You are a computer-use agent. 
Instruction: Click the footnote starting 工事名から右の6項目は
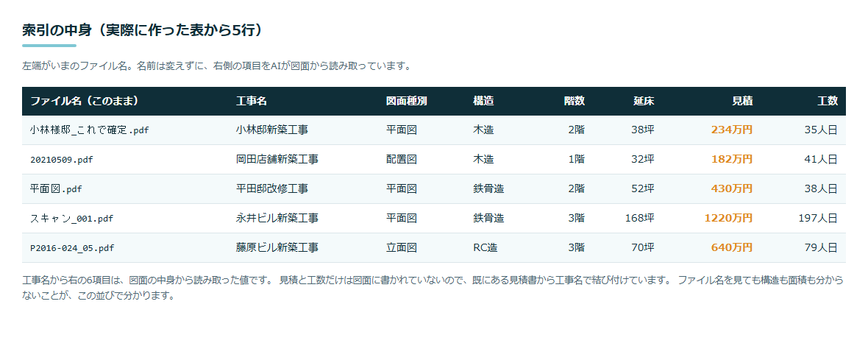coord(433,288)
